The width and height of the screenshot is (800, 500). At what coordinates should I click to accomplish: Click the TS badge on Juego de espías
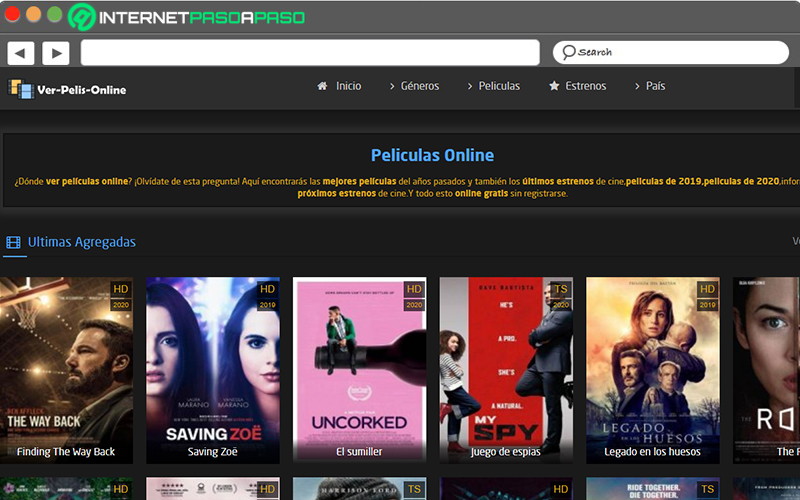[x=561, y=289]
